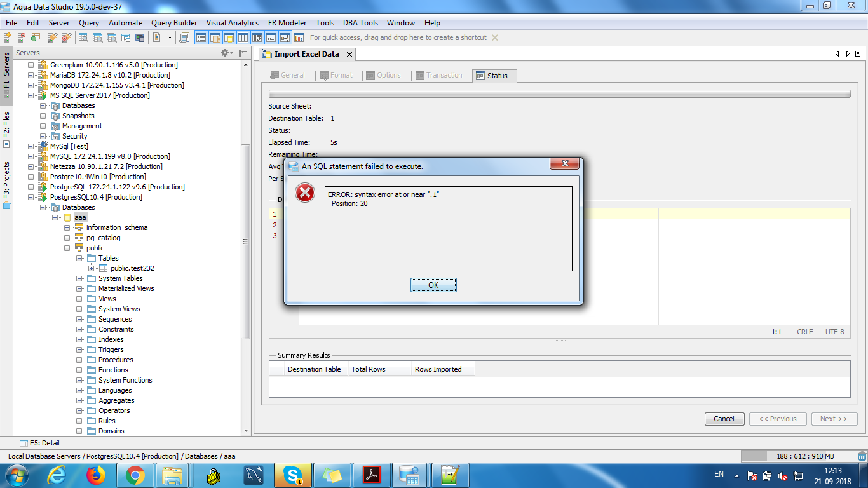
Task: Close the Import Excel Data tab
Action: (349, 55)
